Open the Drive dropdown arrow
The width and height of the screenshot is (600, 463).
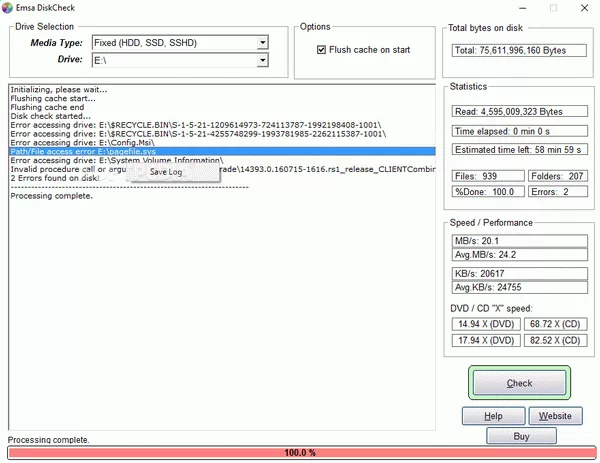(262, 60)
